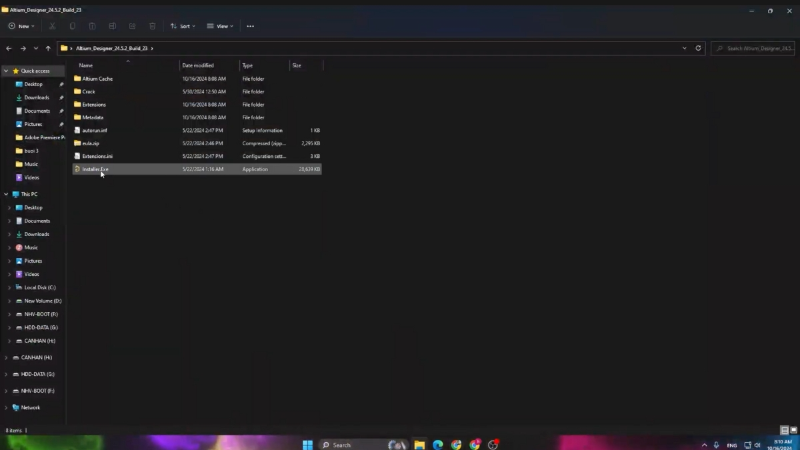Screen dimensions: 800x450
Task: Switch to details view in status bar
Action: [785, 431]
